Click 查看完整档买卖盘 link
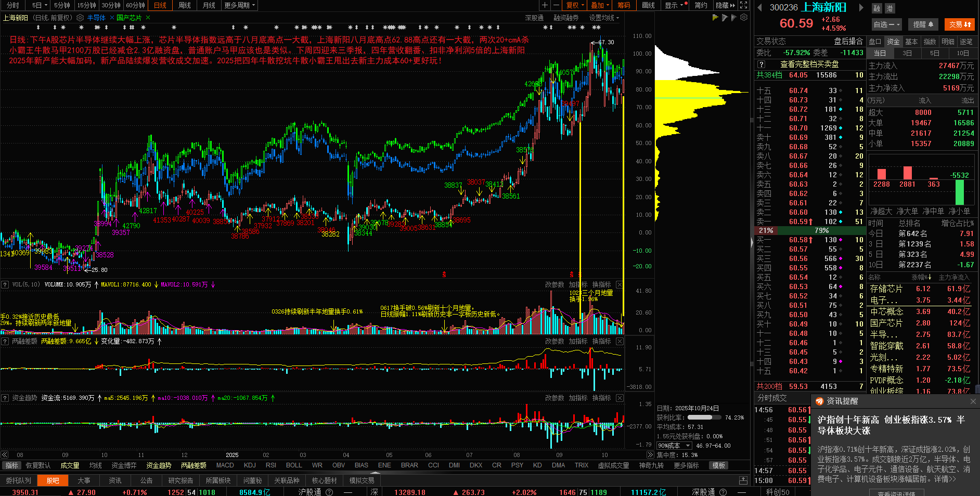 pyautogui.click(x=809, y=64)
